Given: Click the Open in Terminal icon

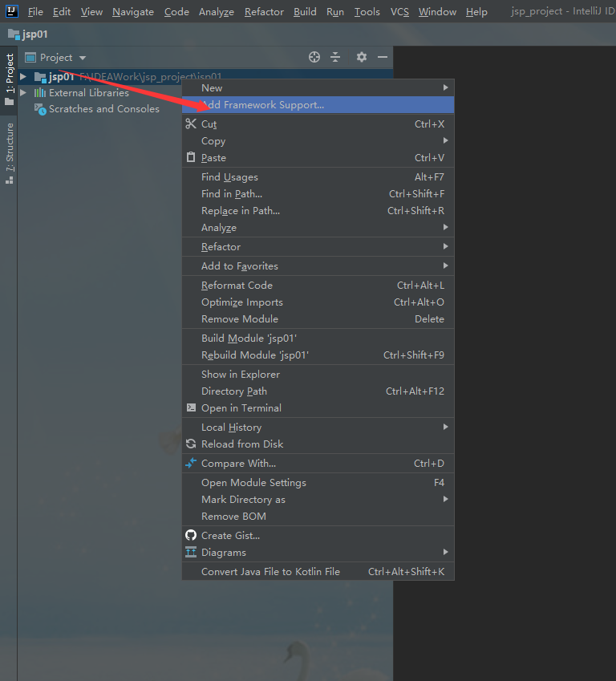Looking at the screenshot, I should click(x=191, y=407).
